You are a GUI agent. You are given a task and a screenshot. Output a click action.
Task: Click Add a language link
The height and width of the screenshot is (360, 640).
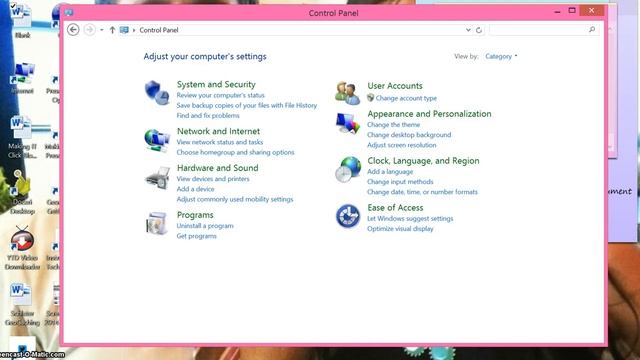coord(390,171)
